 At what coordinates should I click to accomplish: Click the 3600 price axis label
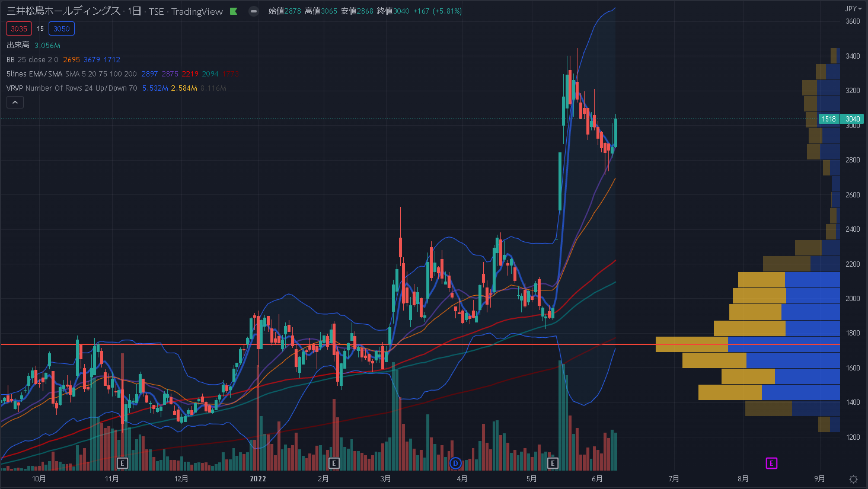853,21
